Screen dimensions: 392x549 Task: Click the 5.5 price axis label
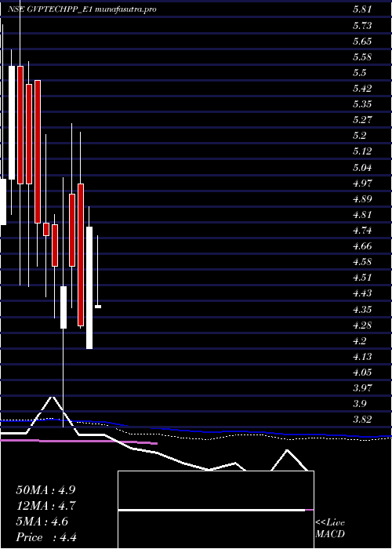pos(359,73)
